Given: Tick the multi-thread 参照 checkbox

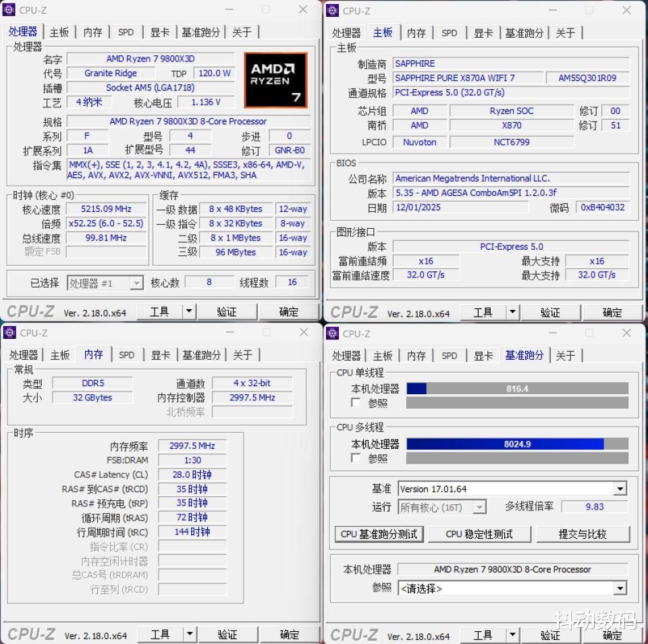Looking at the screenshot, I should click(356, 458).
